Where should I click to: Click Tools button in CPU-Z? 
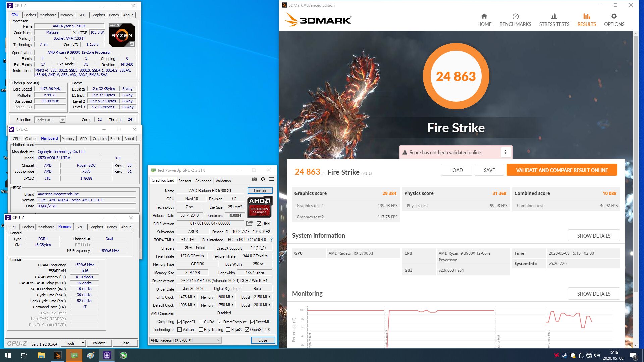70,343
